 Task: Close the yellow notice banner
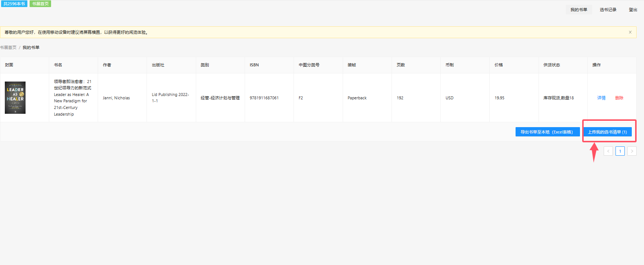[x=630, y=32]
